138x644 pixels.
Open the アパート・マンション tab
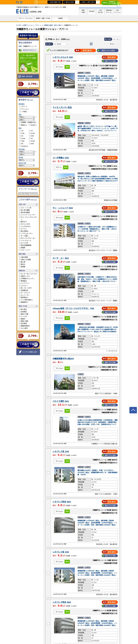tap(25, 18)
